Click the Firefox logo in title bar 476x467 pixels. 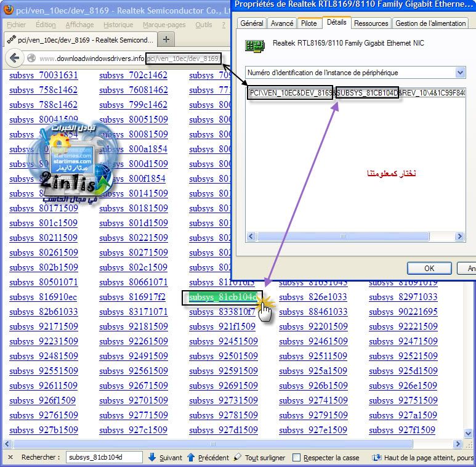(9, 10)
